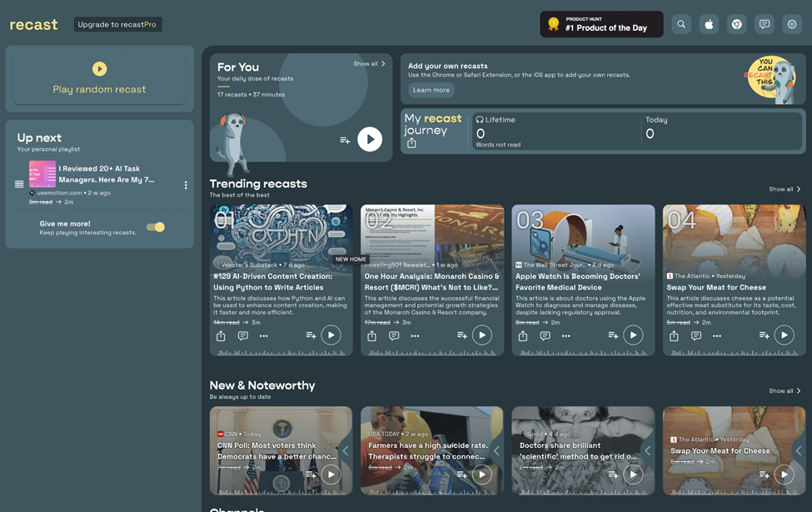Open comments on the AI-Driven Content recast

(x=242, y=336)
